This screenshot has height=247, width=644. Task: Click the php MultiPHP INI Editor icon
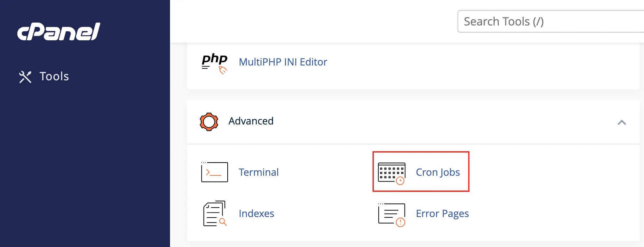[214, 63]
